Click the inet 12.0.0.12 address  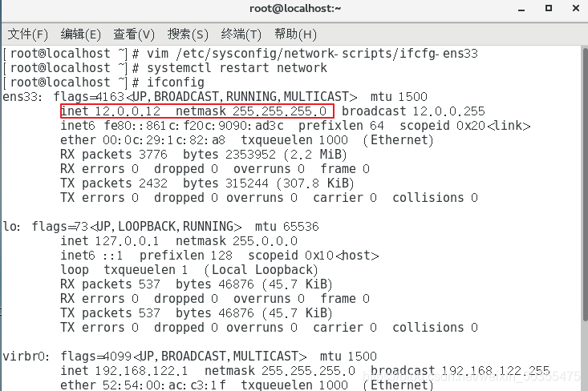coord(111,111)
